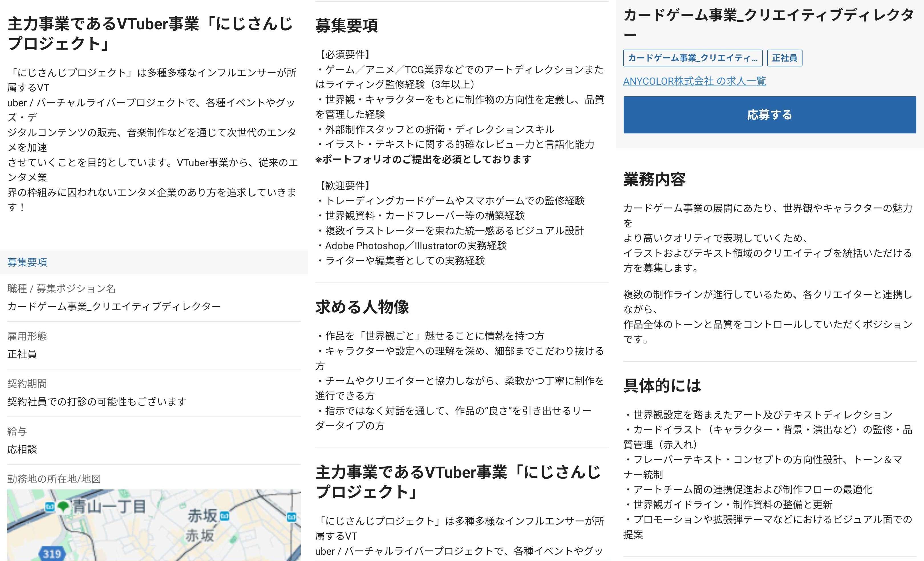
Task: Select the 募集要項 section tab in left column
Action: [27, 262]
